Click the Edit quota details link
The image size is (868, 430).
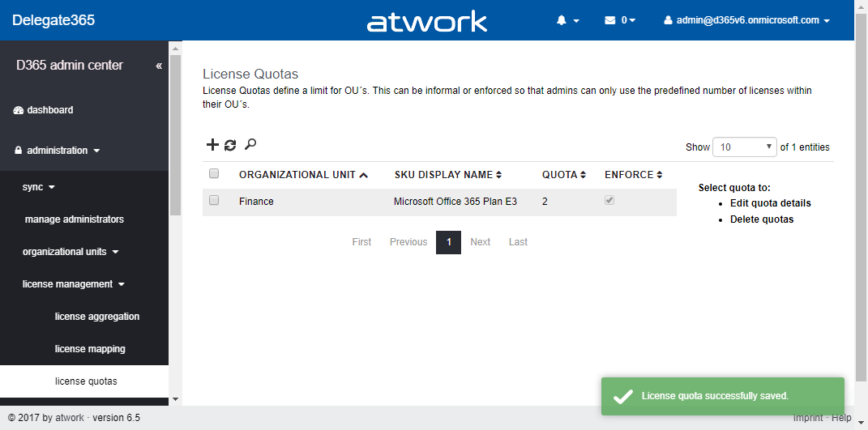tap(770, 203)
